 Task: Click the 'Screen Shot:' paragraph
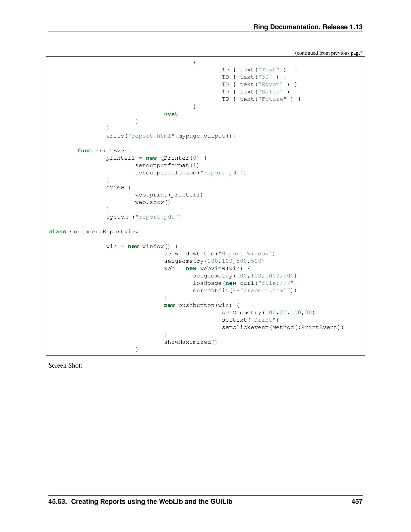point(65,365)
